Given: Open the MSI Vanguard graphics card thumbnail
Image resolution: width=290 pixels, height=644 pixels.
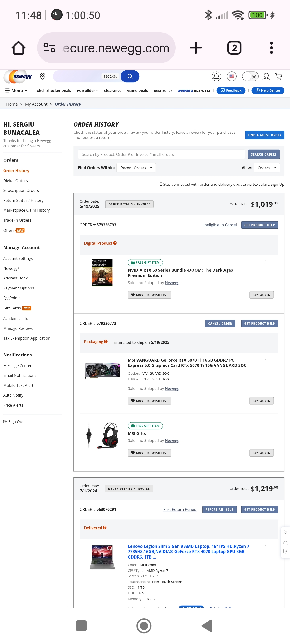Looking at the screenshot, I should (102, 371).
